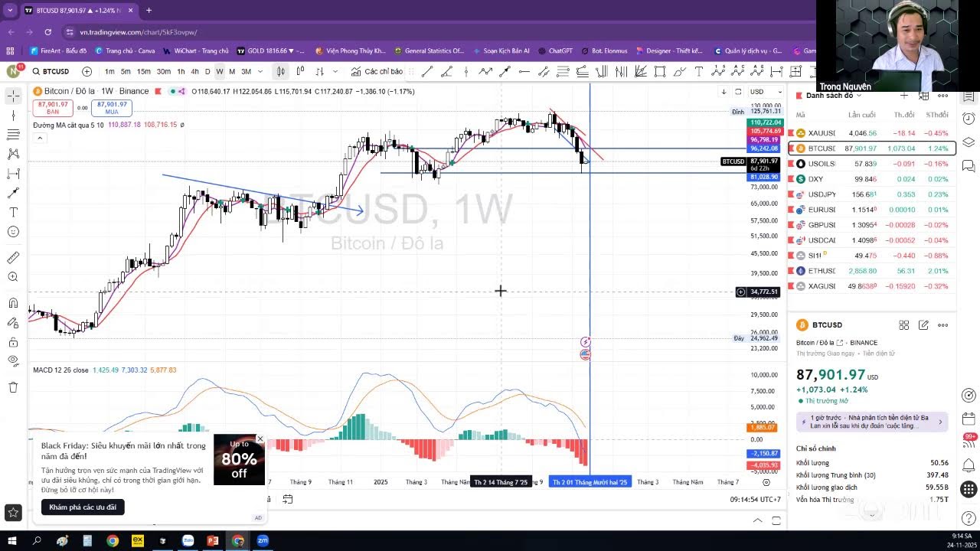Select USOILS row in the watchlist
This screenshot has width=980, height=551.
[x=872, y=164]
